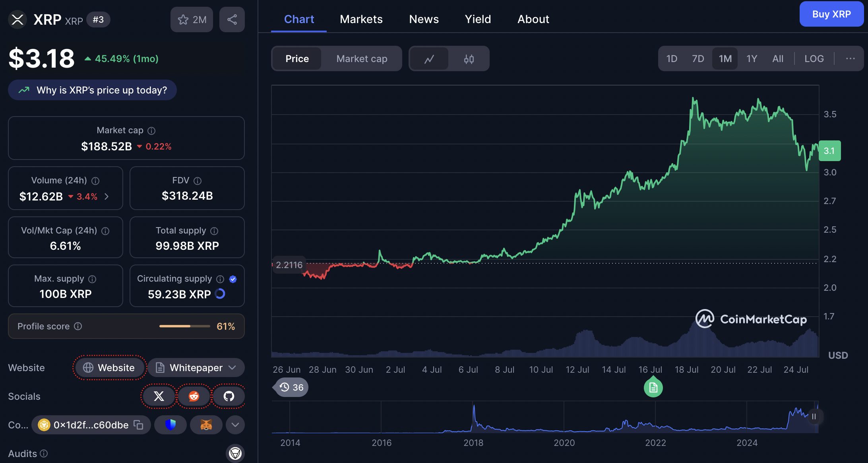Click the history 36 events badge
868x463 pixels.
292,387
